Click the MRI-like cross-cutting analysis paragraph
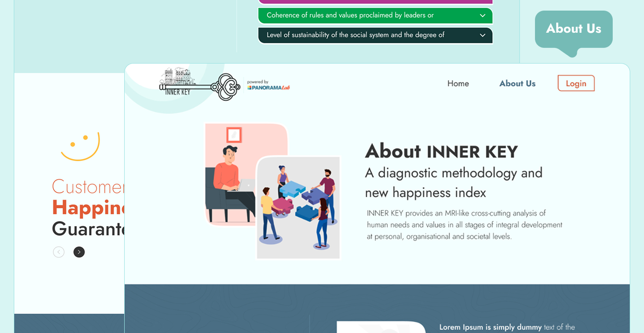 coord(464,225)
